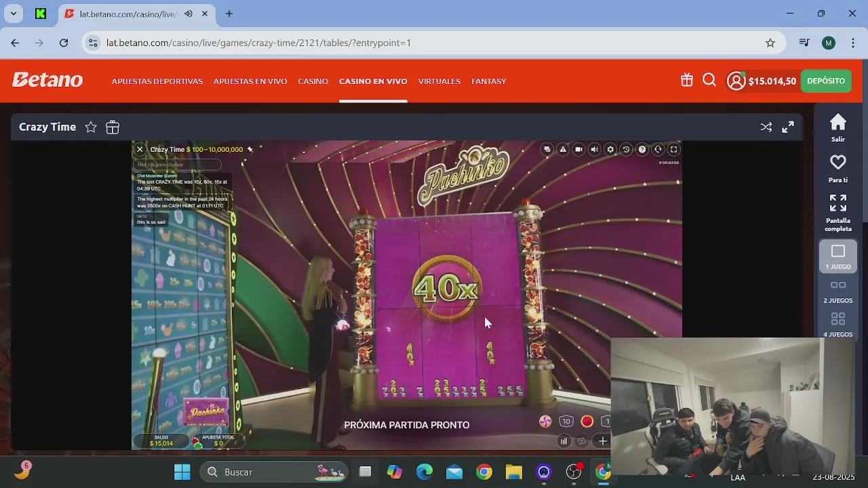Select the 1 Juego layout

click(x=838, y=256)
